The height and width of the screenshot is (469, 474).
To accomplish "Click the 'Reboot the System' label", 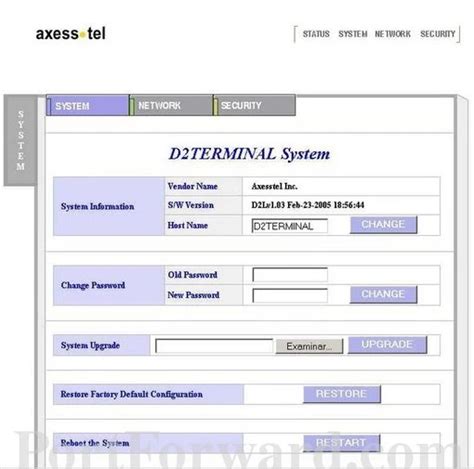I will pyautogui.click(x=95, y=443).
